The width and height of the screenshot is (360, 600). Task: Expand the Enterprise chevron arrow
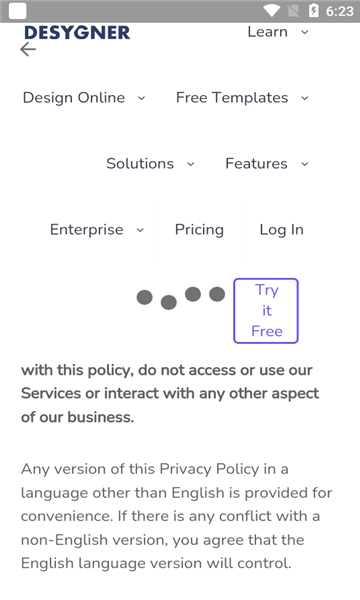click(x=140, y=230)
